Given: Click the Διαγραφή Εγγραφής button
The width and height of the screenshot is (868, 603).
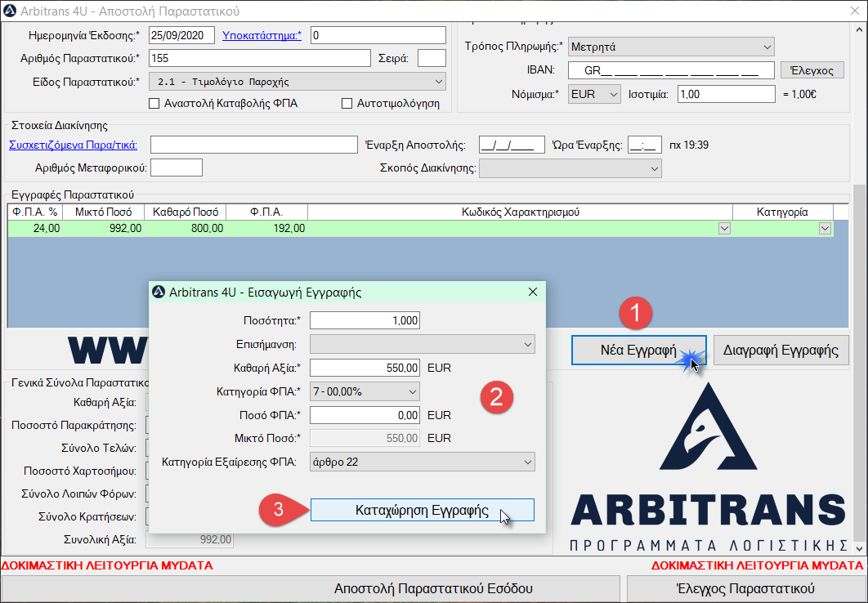Looking at the screenshot, I should (781, 351).
